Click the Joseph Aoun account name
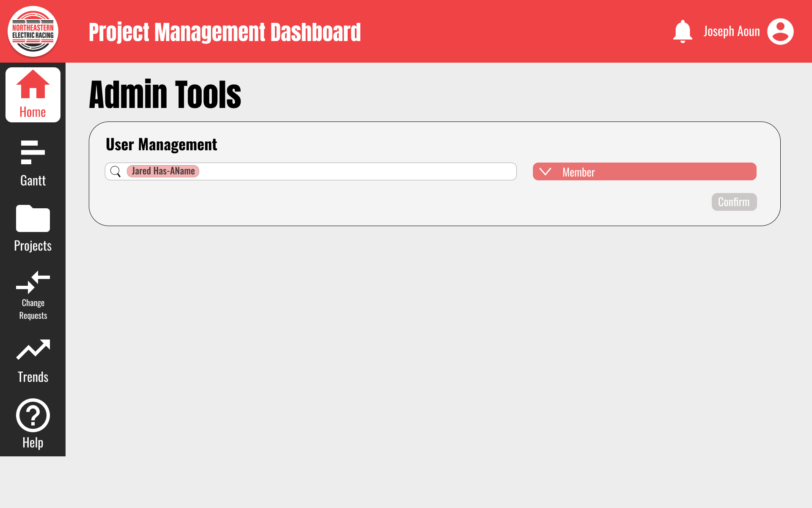 click(731, 31)
